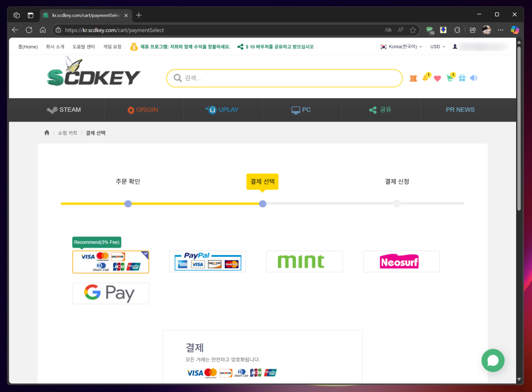The image size is (532, 392).
Task: Open the browser profile avatar
Action: (x=487, y=30)
